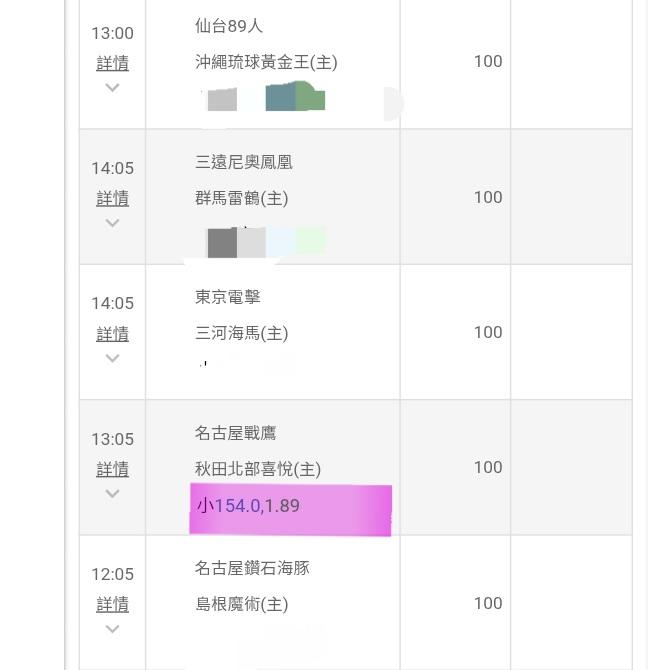Expand the chevron under the 13:05 game
668x670 pixels.
112,494
